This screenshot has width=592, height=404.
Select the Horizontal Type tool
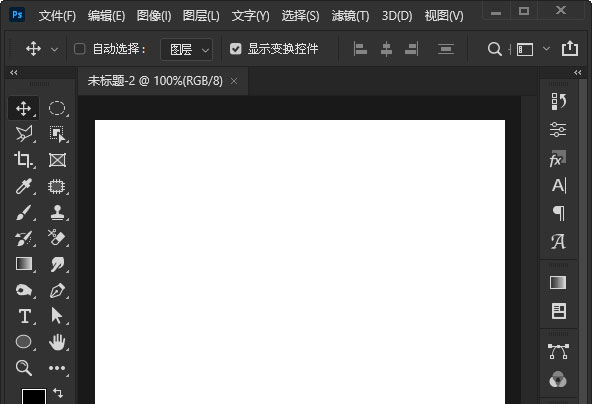pyautogui.click(x=25, y=316)
